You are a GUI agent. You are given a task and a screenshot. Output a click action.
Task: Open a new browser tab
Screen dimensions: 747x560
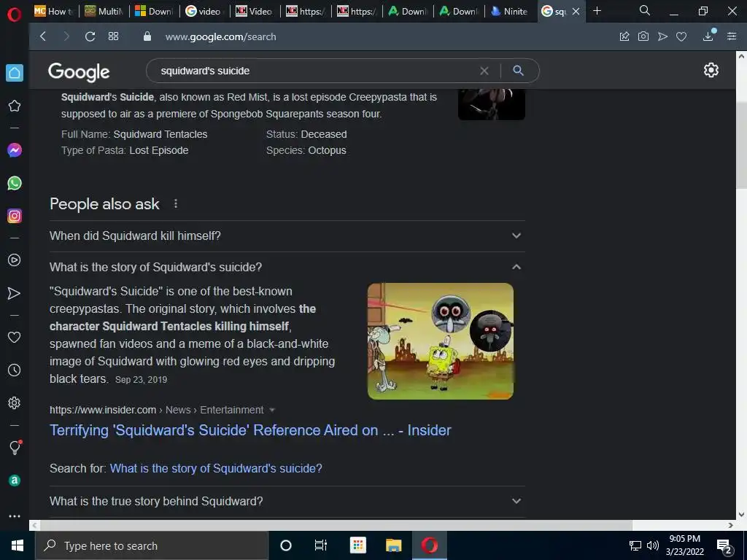597,11
